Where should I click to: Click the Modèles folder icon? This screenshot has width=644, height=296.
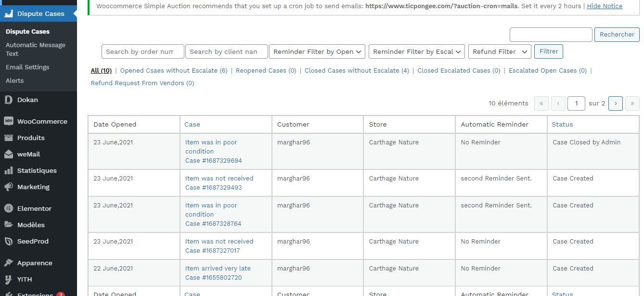click(x=8, y=225)
